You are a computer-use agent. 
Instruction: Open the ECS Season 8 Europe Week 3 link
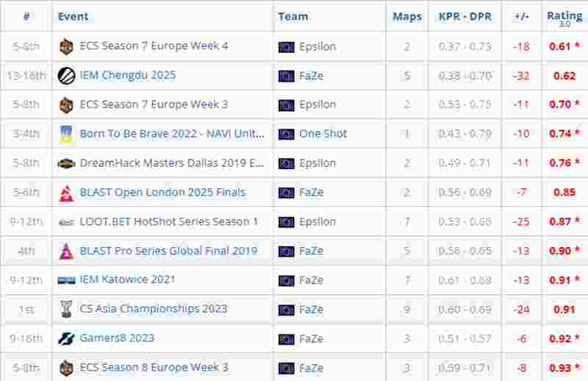tap(154, 367)
